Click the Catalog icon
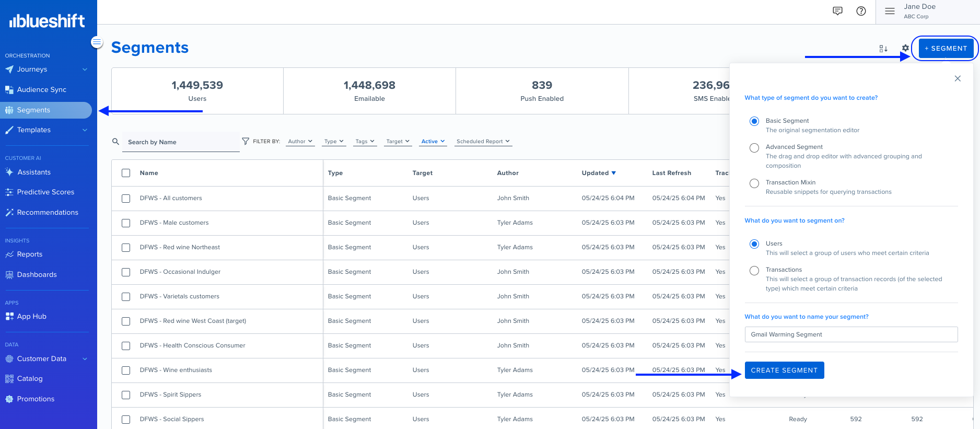 pyautogui.click(x=9, y=379)
